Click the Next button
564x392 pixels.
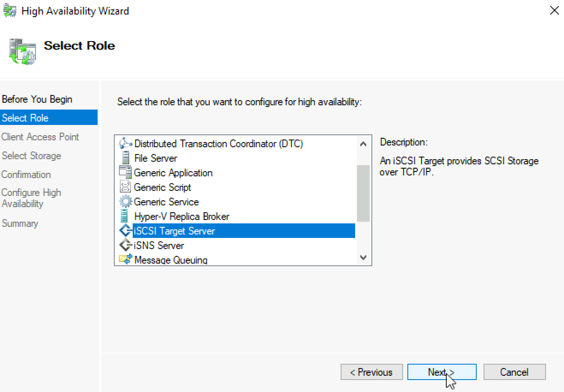coord(442,372)
